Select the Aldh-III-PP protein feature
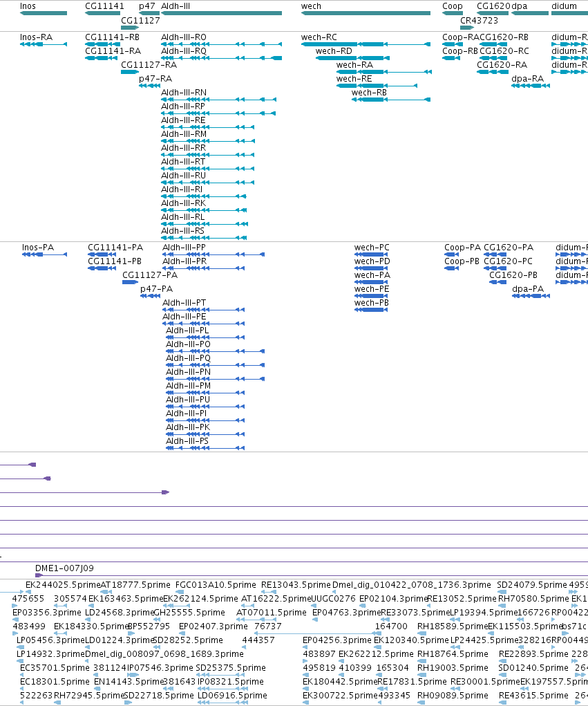The width and height of the screenshot is (588, 706). coord(214,254)
